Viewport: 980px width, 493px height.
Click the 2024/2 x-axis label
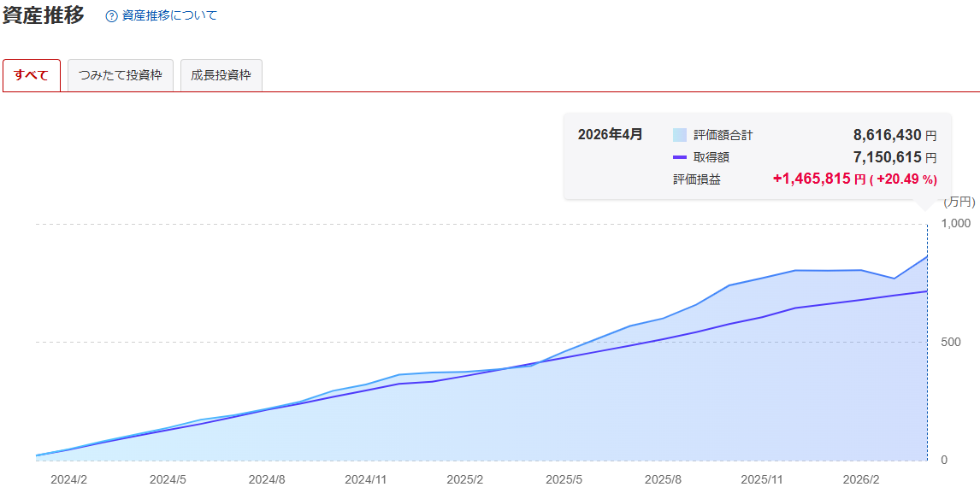[x=68, y=479]
